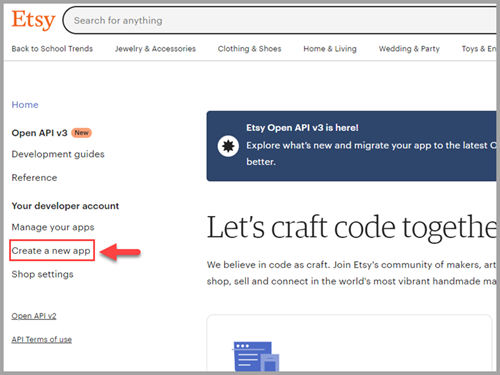Click the Etsy Open API v3 is here! banner title

(302, 128)
